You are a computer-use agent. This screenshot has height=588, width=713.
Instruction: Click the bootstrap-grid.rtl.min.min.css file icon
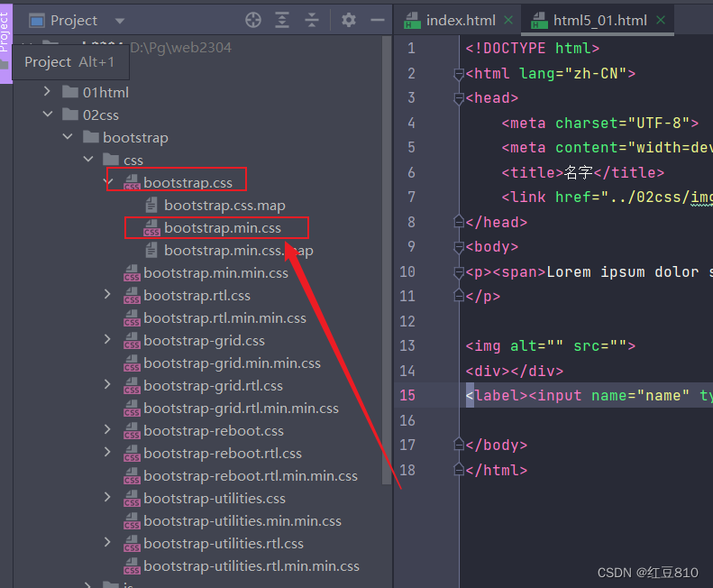132,409
